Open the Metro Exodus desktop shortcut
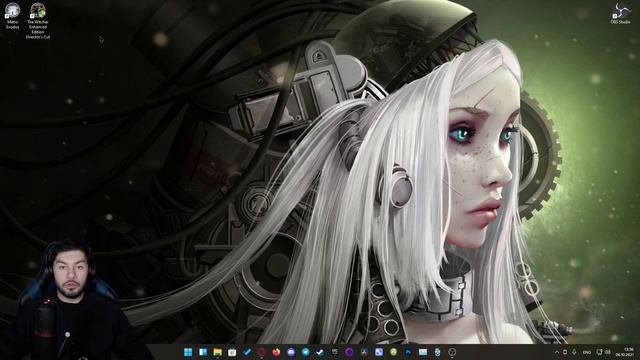The height and width of the screenshot is (360, 640). (x=12, y=16)
